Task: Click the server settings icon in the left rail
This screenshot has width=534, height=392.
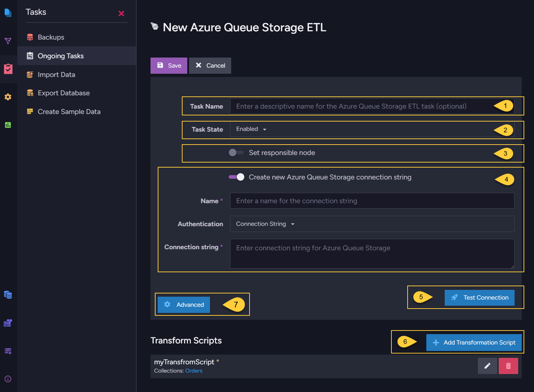Action: coord(8,351)
